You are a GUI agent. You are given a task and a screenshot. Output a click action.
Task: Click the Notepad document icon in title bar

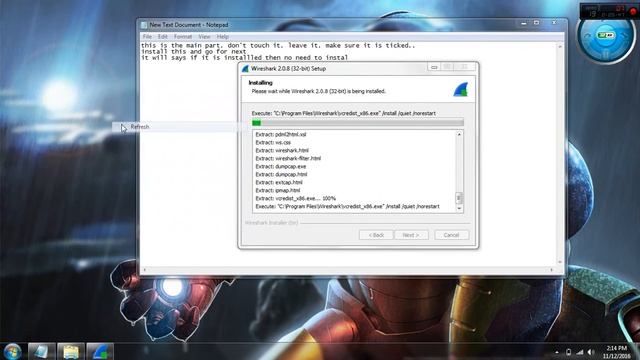pos(144,25)
